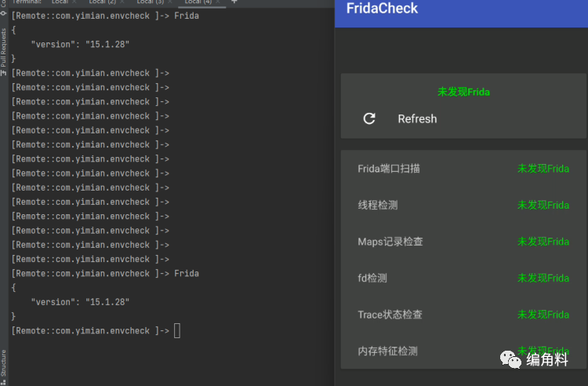Switch to the Local (2) terminal tab
Screen dimensions: 588x386
tap(103, 2)
